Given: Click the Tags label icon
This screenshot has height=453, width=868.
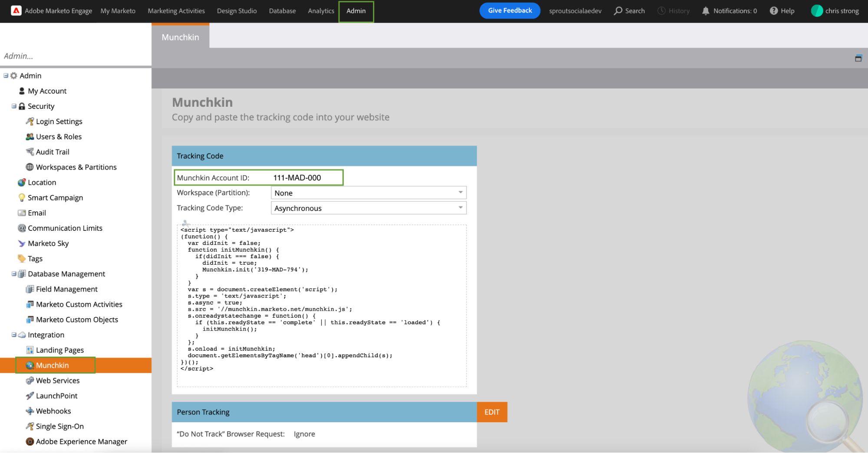Looking at the screenshot, I should pos(22,258).
